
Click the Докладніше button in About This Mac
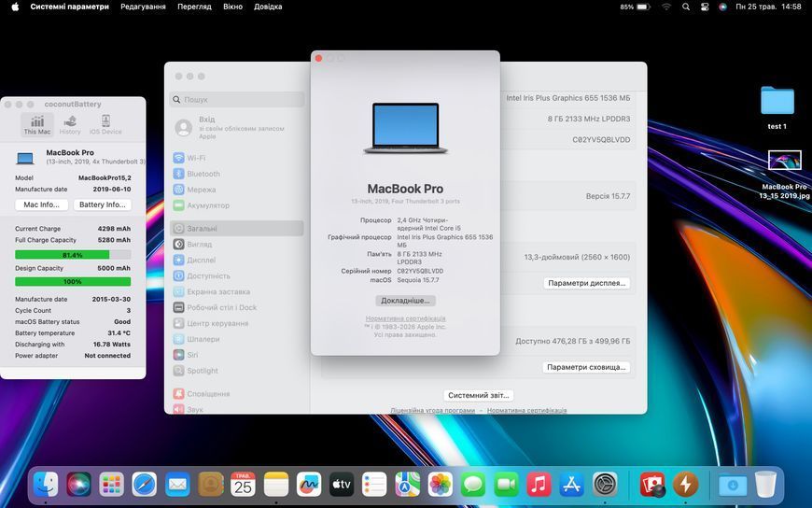tap(405, 301)
